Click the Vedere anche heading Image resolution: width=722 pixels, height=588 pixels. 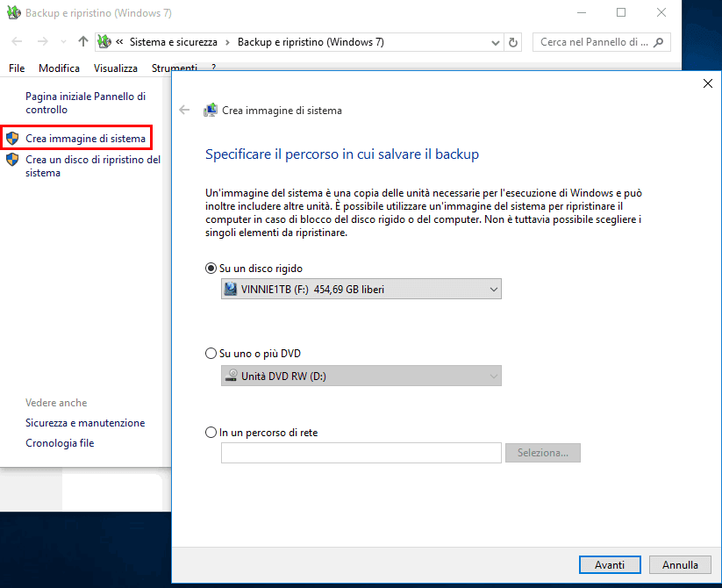click(56, 403)
